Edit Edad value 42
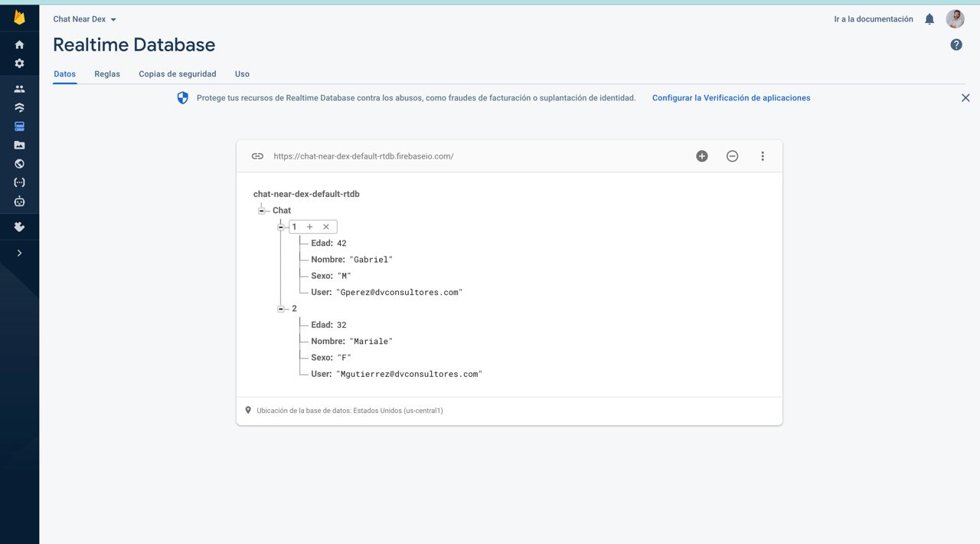Image resolution: width=980 pixels, height=544 pixels. [341, 244]
